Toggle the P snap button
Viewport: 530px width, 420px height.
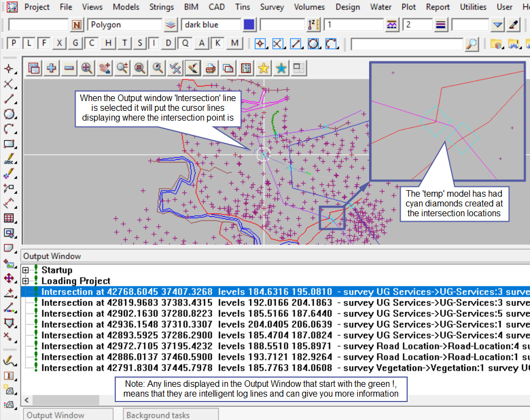14,43
